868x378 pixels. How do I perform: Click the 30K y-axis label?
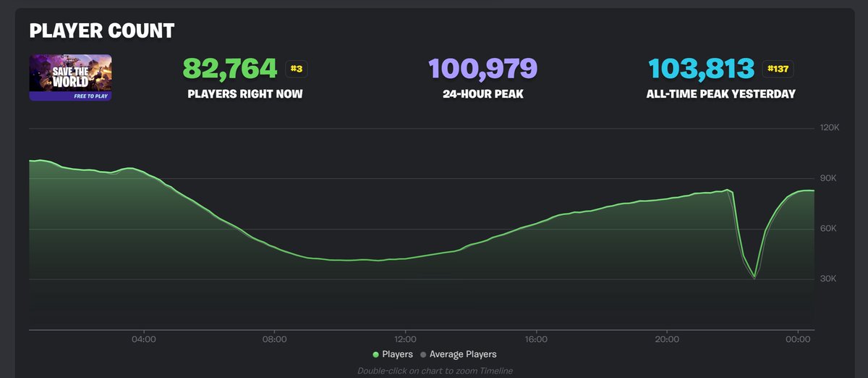829,280
